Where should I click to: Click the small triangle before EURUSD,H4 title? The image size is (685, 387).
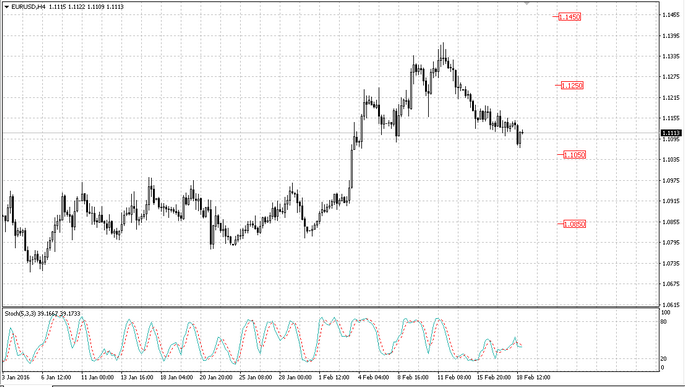(7, 7)
